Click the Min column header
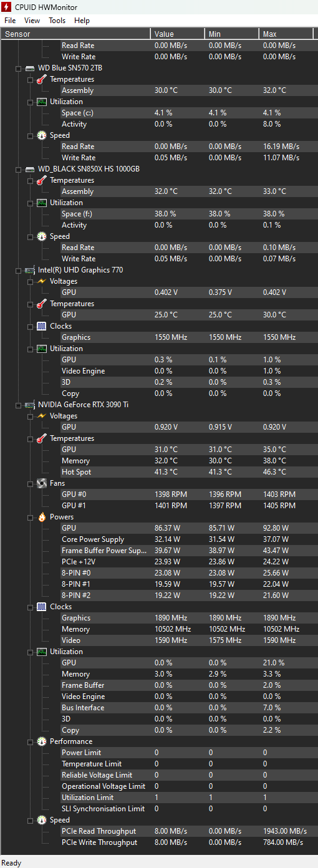Screen dimensions: 318x868 pos(232,34)
